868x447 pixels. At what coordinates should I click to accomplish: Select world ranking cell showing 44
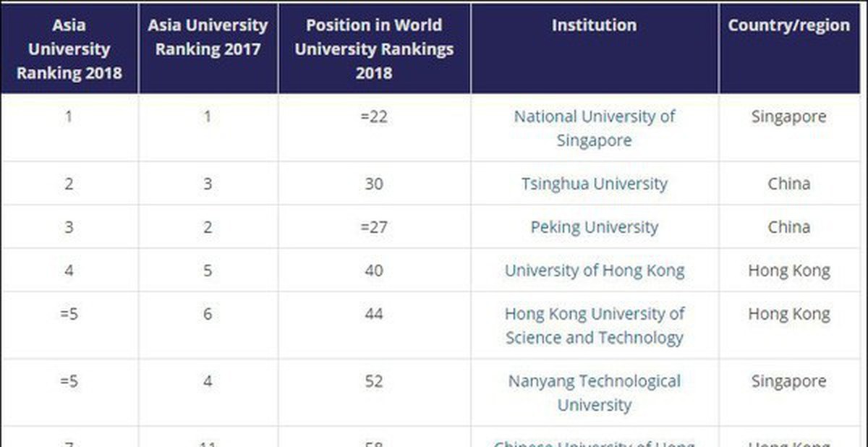(374, 325)
